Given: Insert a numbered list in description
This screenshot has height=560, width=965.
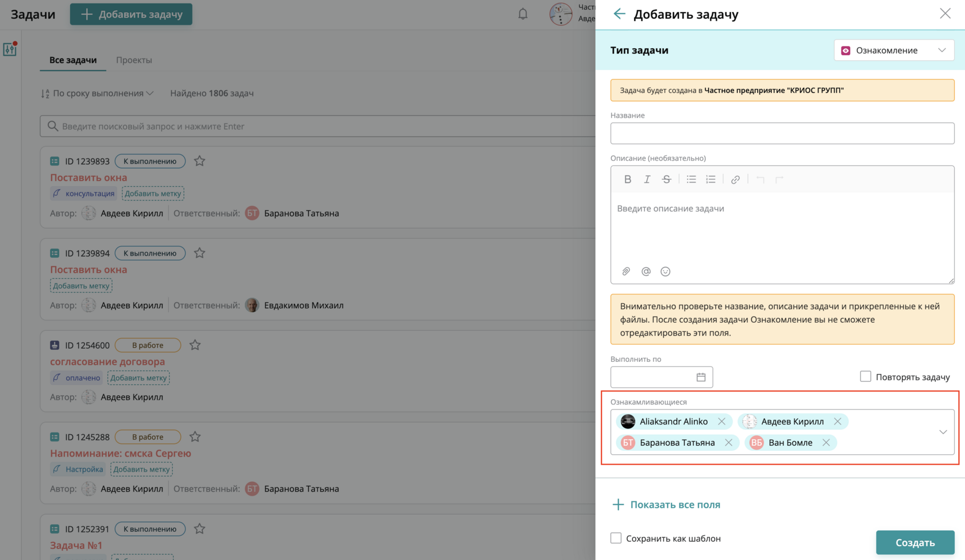Looking at the screenshot, I should (711, 180).
